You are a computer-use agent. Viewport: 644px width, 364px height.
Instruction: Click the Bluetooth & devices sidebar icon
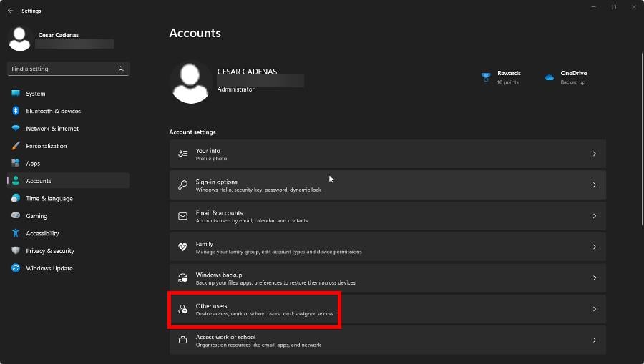(16, 111)
